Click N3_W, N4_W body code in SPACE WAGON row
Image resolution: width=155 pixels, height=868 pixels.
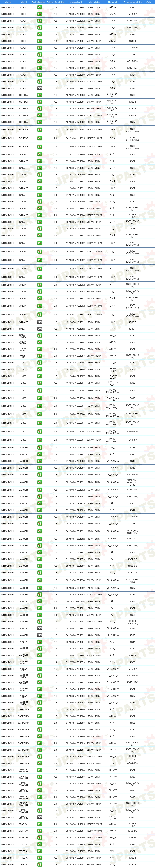(113, 817)
